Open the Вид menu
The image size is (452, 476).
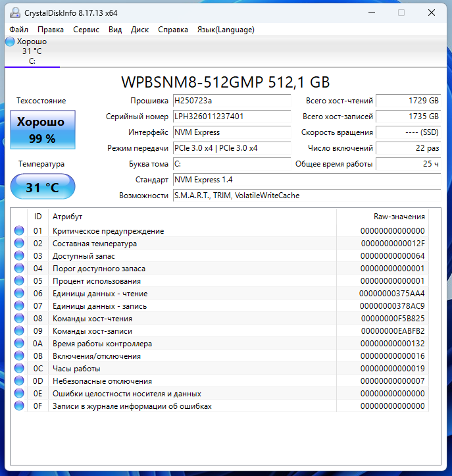pos(115,30)
